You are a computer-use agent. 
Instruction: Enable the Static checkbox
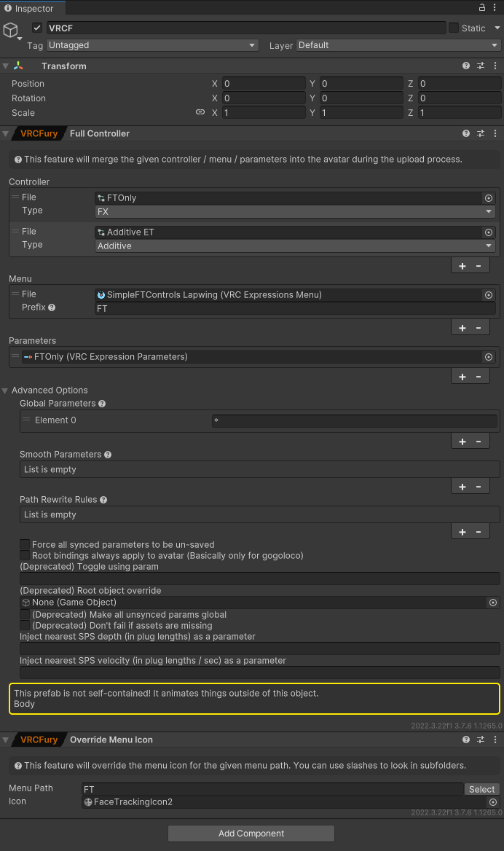tap(454, 28)
